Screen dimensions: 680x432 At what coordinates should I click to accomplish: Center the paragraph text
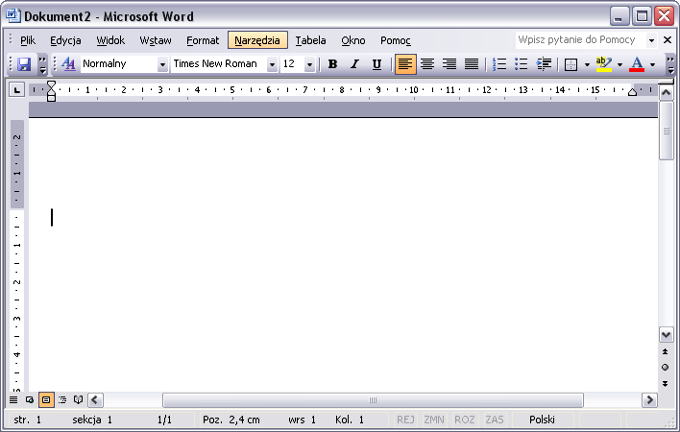click(x=427, y=64)
